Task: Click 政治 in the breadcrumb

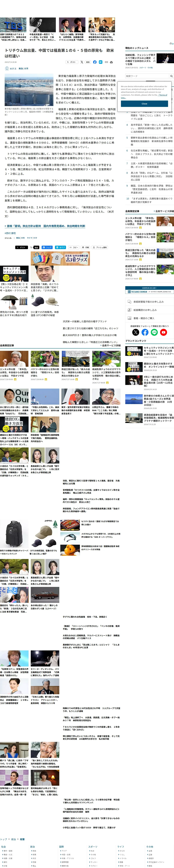Action: pos(13,839)
